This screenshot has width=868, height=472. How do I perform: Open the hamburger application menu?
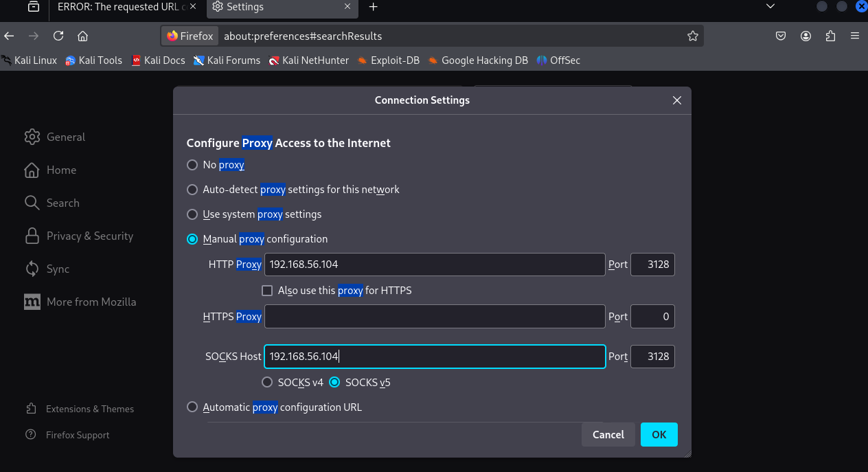click(855, 36)
